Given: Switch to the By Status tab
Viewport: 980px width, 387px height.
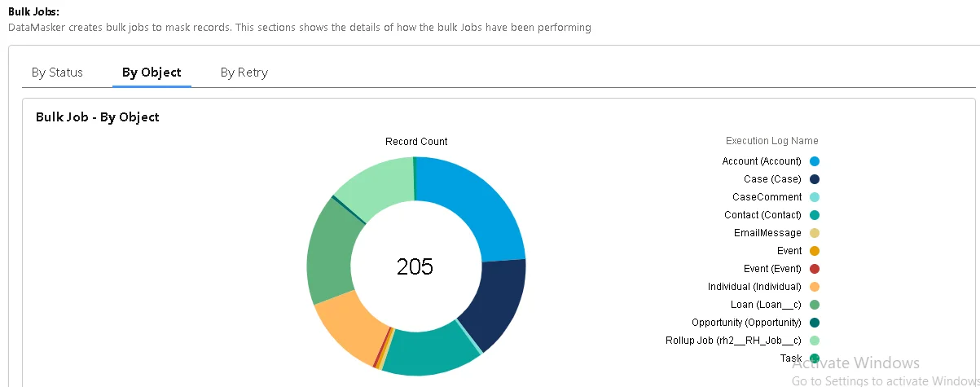Looking at the screenshot, I should (x=57, y=73).
